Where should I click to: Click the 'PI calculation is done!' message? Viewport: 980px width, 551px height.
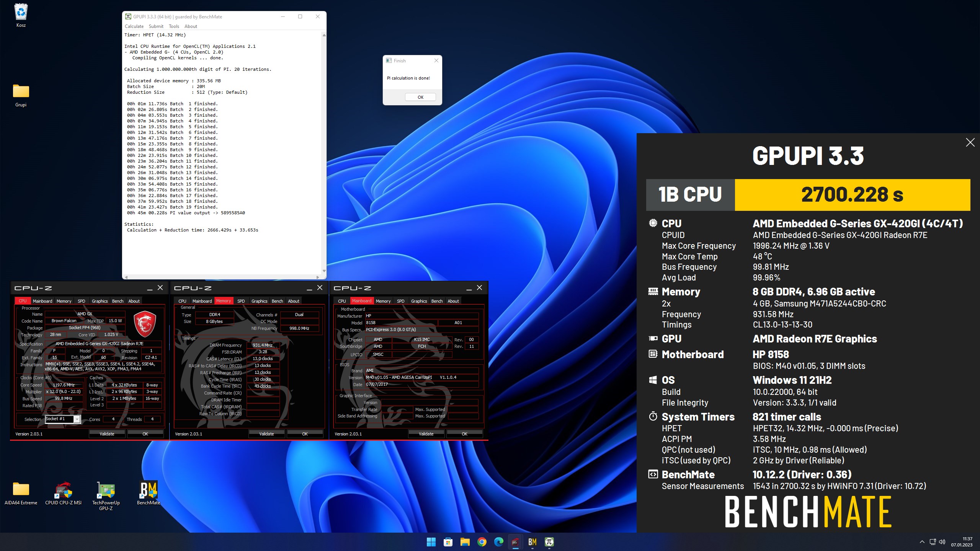(x=408, y=78)
